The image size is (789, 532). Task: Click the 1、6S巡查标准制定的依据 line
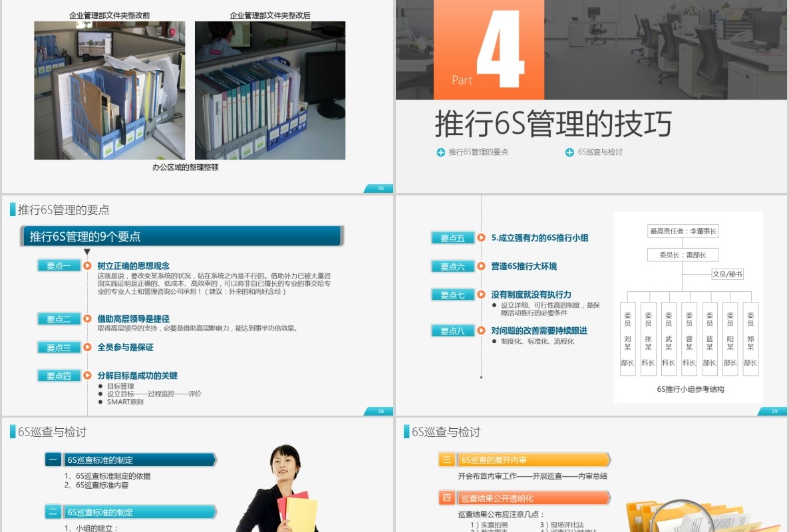(x=107, y=475)
